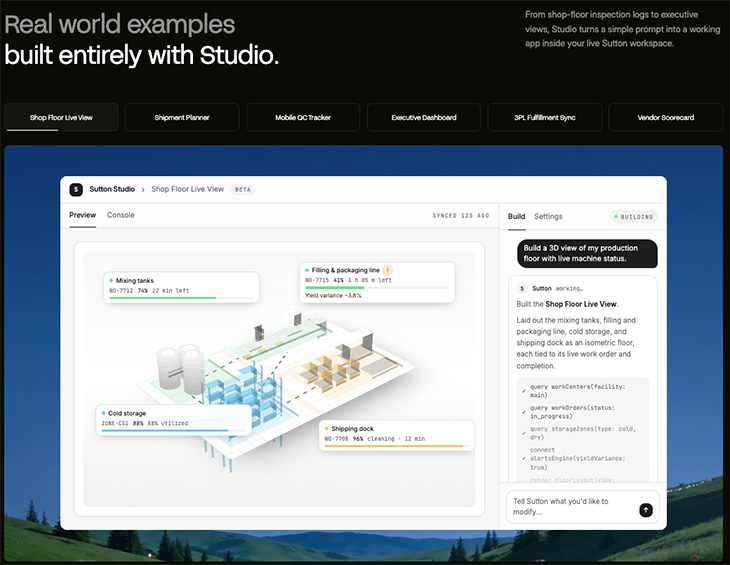This screenshot has width=730, height=565.
Task: Click the green dot on the Mixing tanks card
Action: tap(111, 281)
